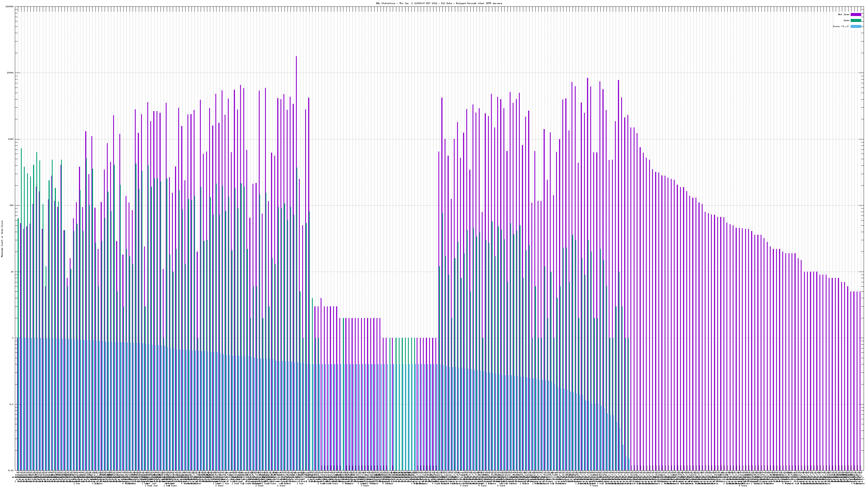The image size is (868, 488).
Task: Select the 'Score (0..1)' legend text label
Action: (841, 26)
